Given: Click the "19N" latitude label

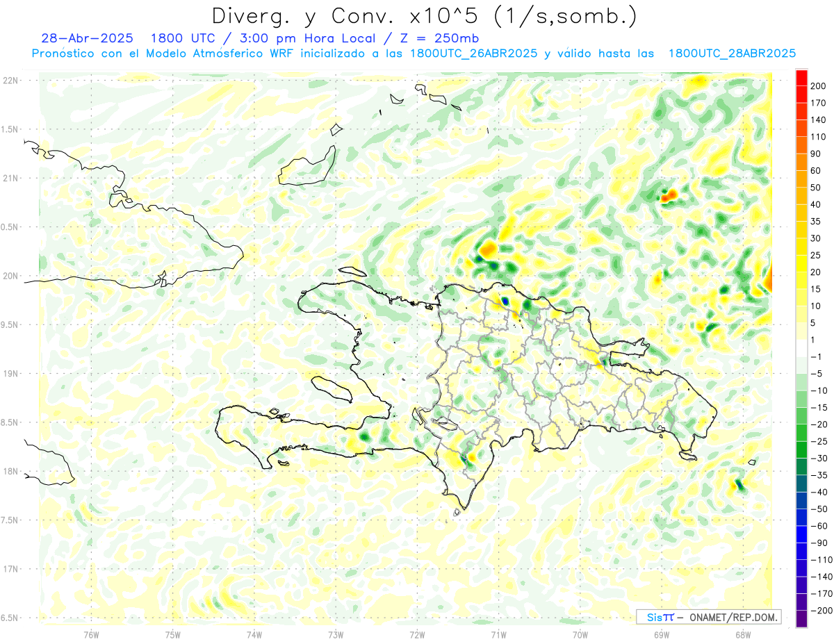Looking at the screenshot, I should 10,374.
